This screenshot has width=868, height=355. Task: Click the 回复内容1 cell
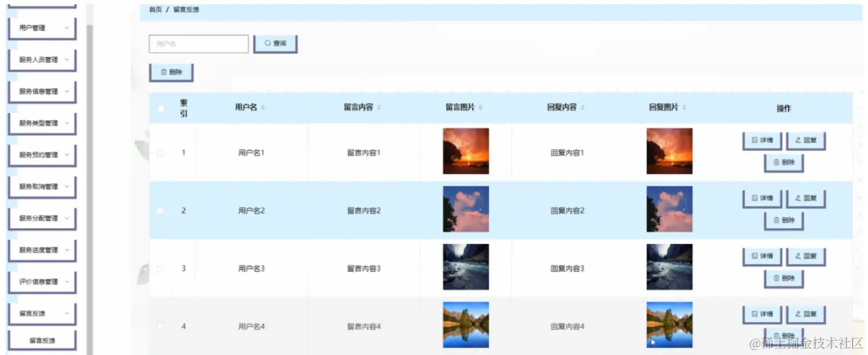pos(567,152)
